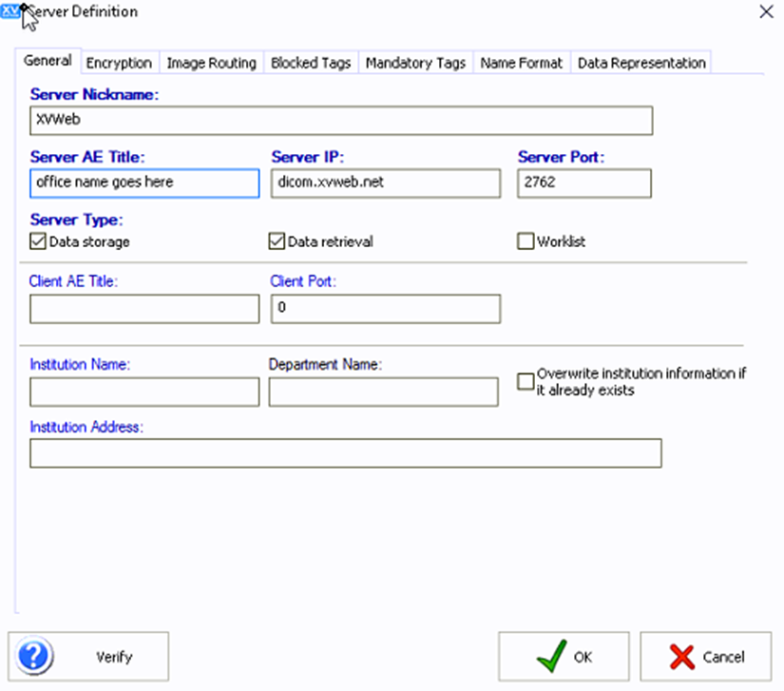Viewport: 784px width, 691px height.
Task: Click the Server Nickname field
Action: (x=341, y=121)
